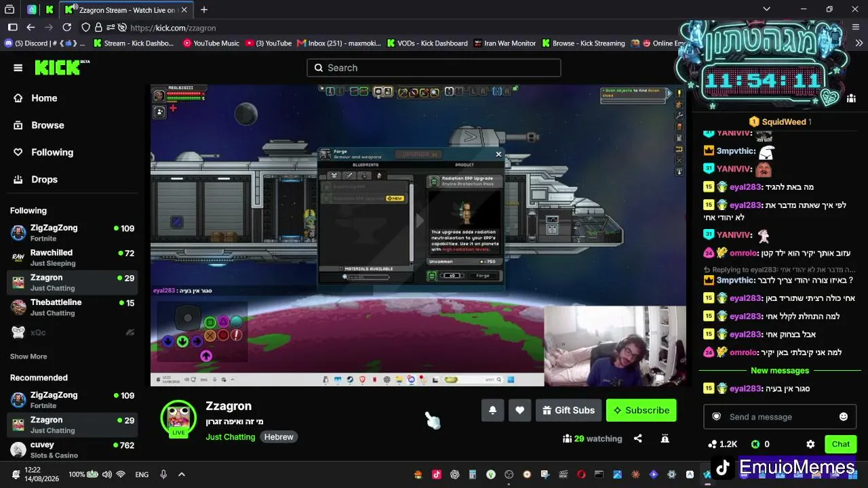The width and height of the screenshot is (868, 488).
Task: Open Wi-Fi network settings in taskbar
Action: (121, 474)
